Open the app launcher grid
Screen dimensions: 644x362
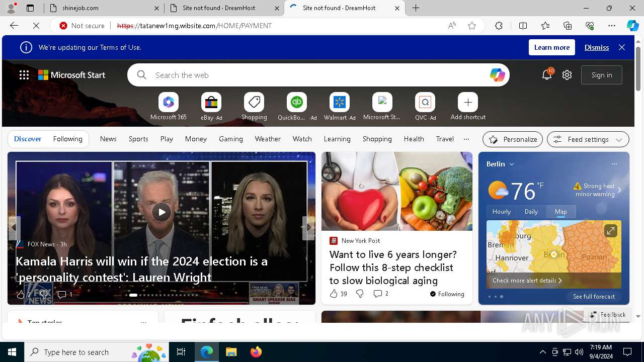pyautogui.click(x=24, y=75)
